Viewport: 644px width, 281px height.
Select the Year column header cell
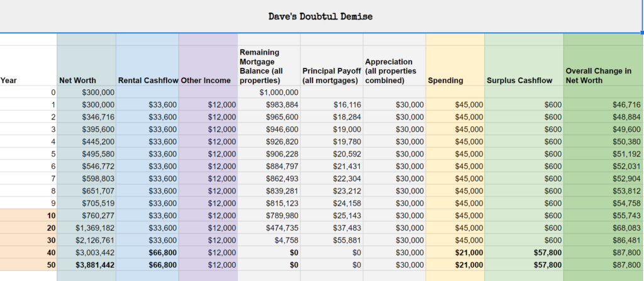tap(9, 80)
